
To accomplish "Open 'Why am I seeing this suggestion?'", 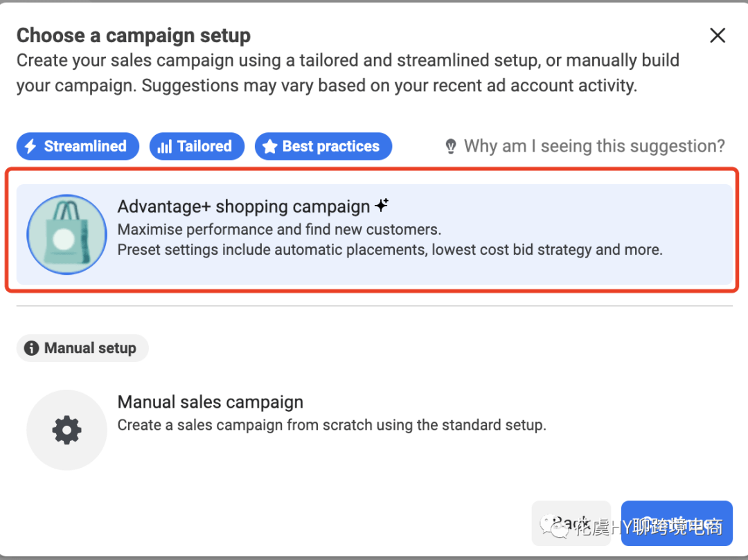I will [x=594, y=146].
